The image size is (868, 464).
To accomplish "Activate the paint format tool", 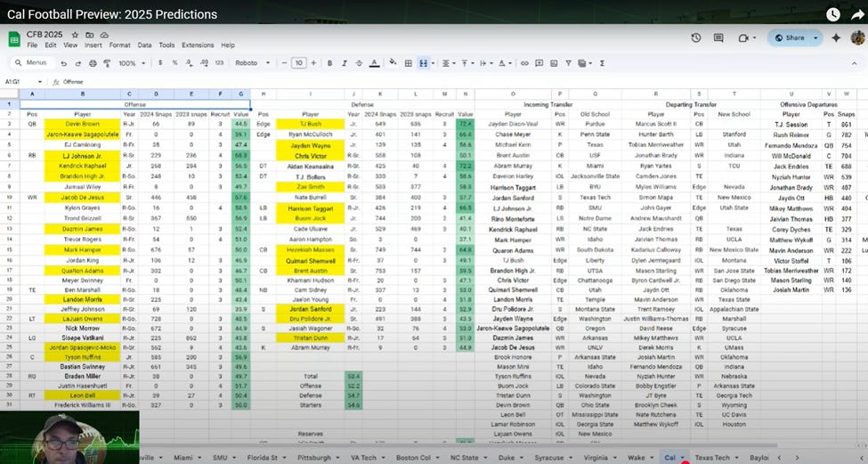I will [x=107, y=63].
